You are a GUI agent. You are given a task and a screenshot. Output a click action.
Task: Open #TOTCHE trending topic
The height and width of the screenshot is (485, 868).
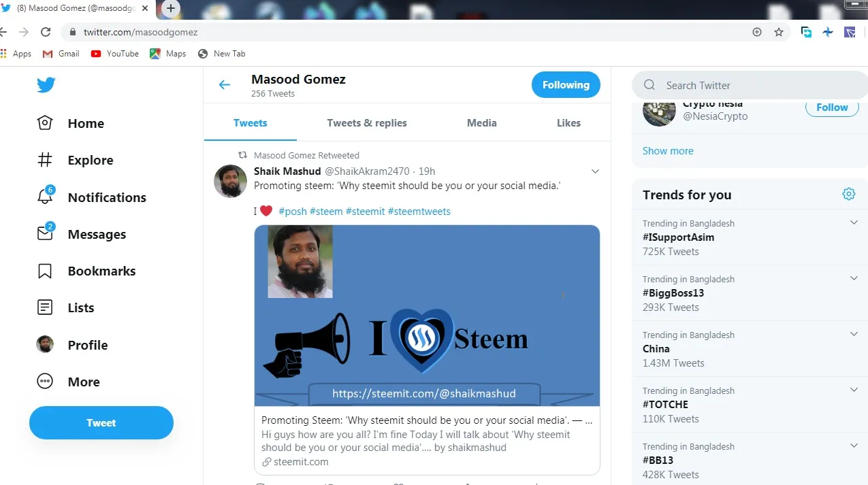(x=665, y=405)
